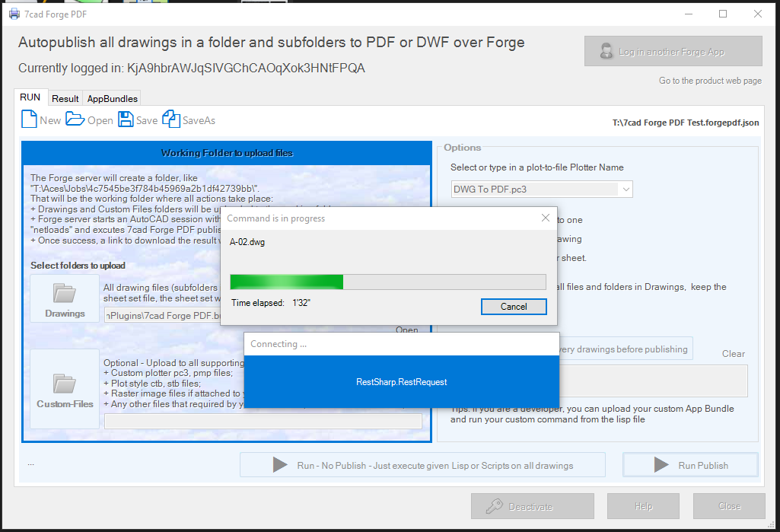Click the A-02.dwg file name text
Image resolution: width=780 pixels, height=532 pixels.
pyautogui.click(x=247, y=242)
